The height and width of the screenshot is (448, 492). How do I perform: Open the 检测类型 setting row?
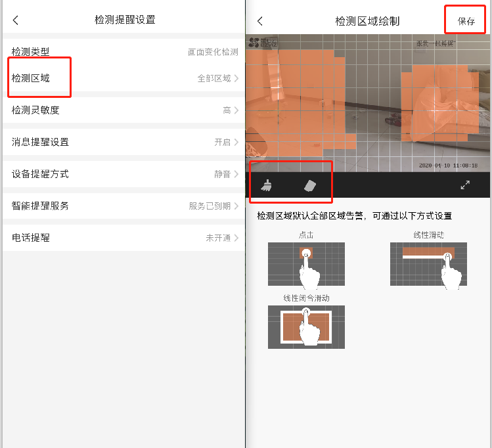[123, 52]
